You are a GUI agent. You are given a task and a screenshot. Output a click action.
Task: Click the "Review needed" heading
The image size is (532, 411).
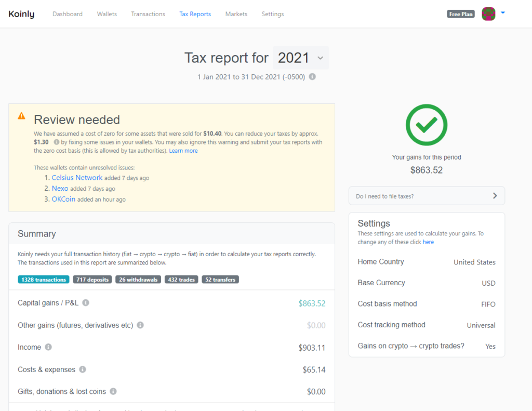pyautogui.click(x=77, y=120)
